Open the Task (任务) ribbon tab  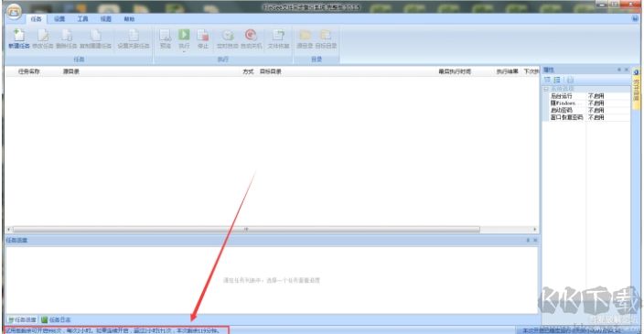pos(37,19)
